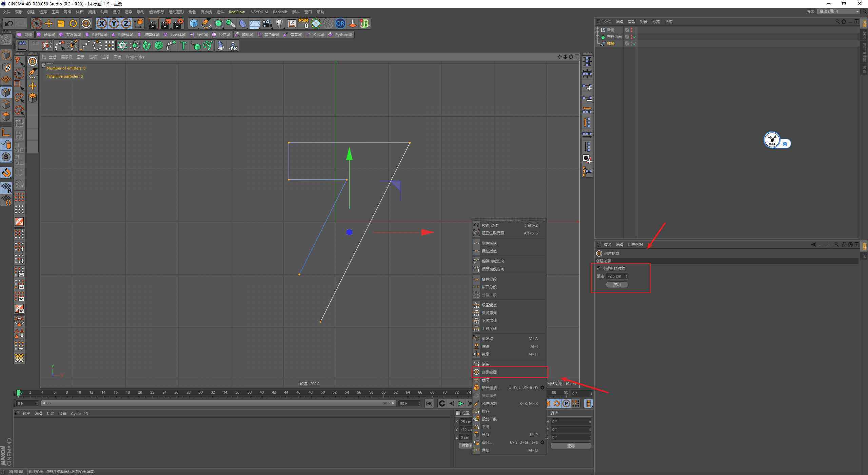Toggle the X axis lock
The height and width of the screenshot is (475, 868).
[x=101, y=23]
